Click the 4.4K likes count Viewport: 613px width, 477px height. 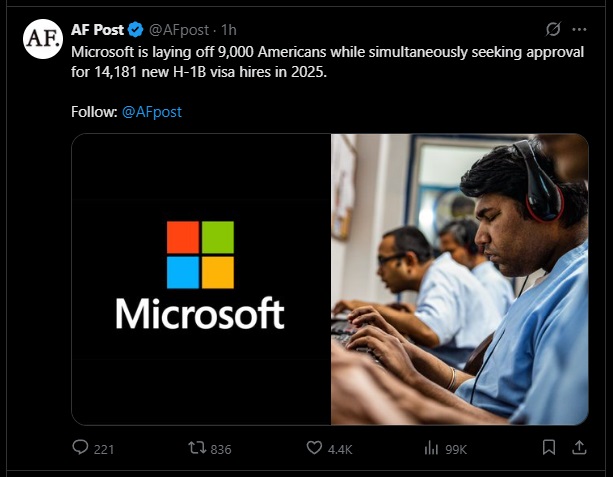click(x=340, y=449)
